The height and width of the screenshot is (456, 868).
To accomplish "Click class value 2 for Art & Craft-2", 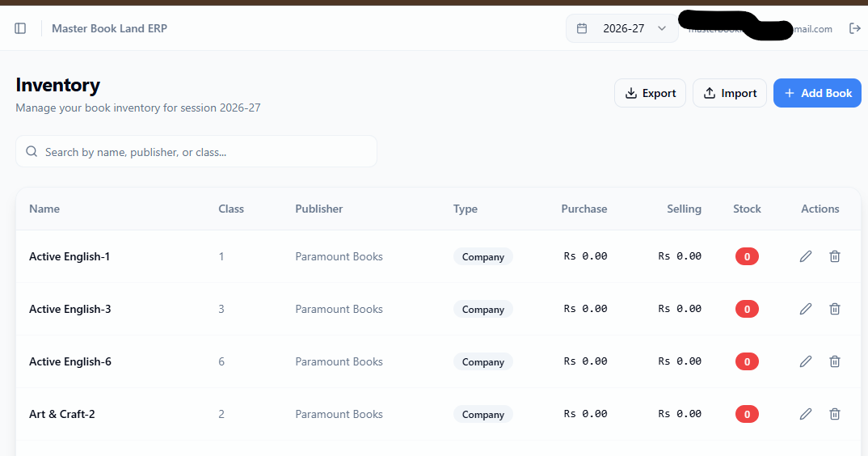I will [221, 415].
